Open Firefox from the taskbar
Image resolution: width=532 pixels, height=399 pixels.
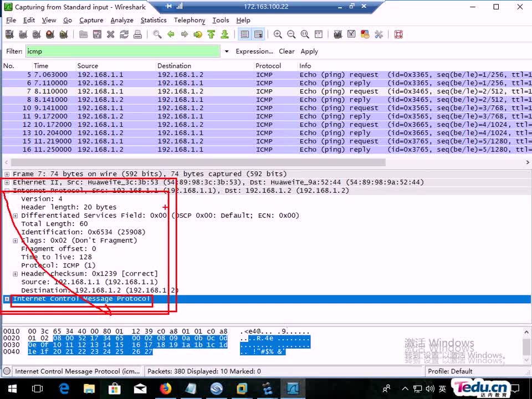click(x=166, y=388)
